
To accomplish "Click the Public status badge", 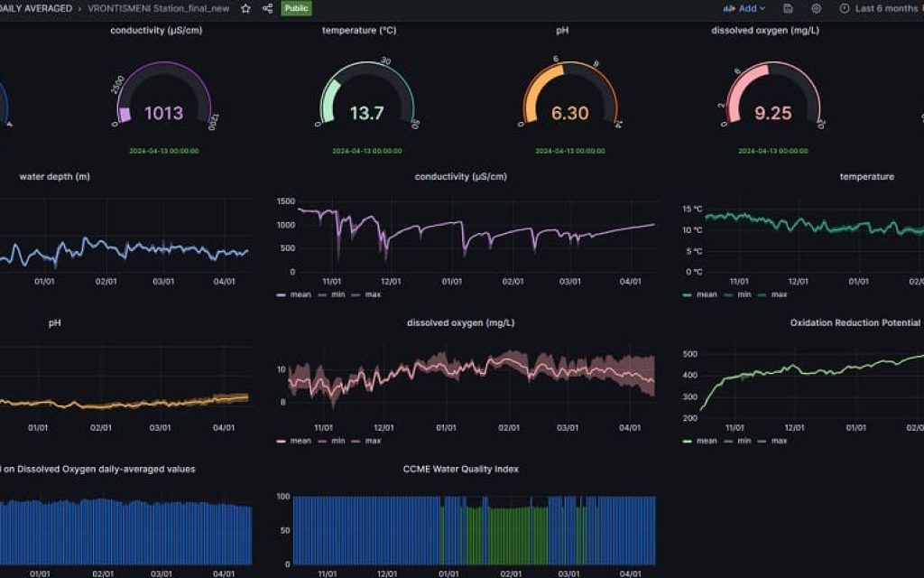I will coord(297,8).
